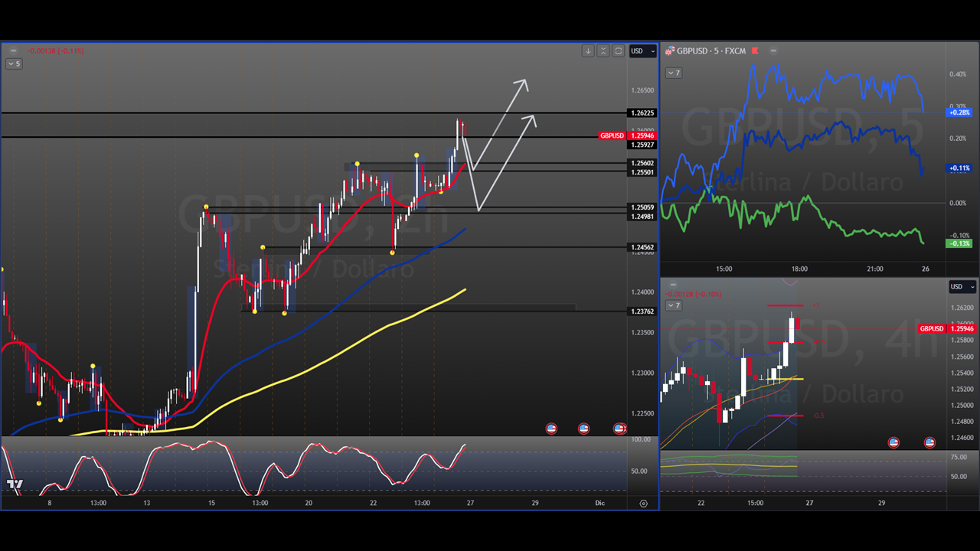Click the download arrow icon on main chart
The width and height of the screenshot is (980, 551).
pos(588,51)
